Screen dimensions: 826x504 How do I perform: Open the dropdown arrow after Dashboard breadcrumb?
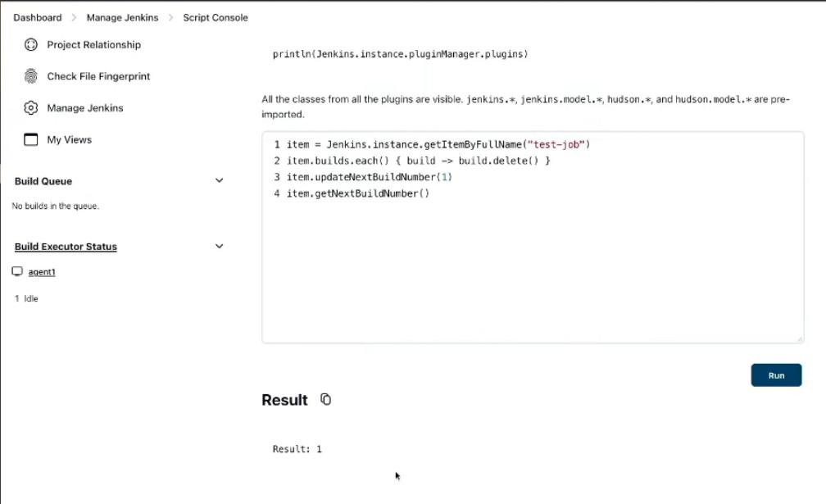tap(74, 17)
